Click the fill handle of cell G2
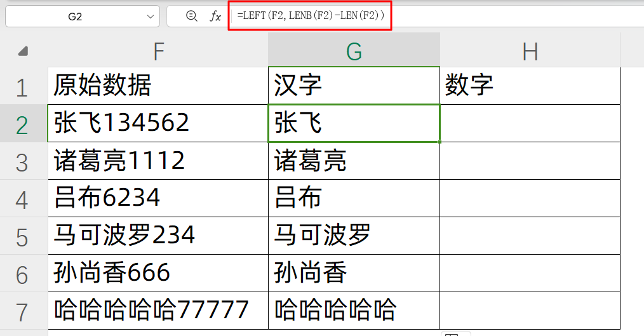This screenshot has height=336, width=644. (x=440, y=142)
